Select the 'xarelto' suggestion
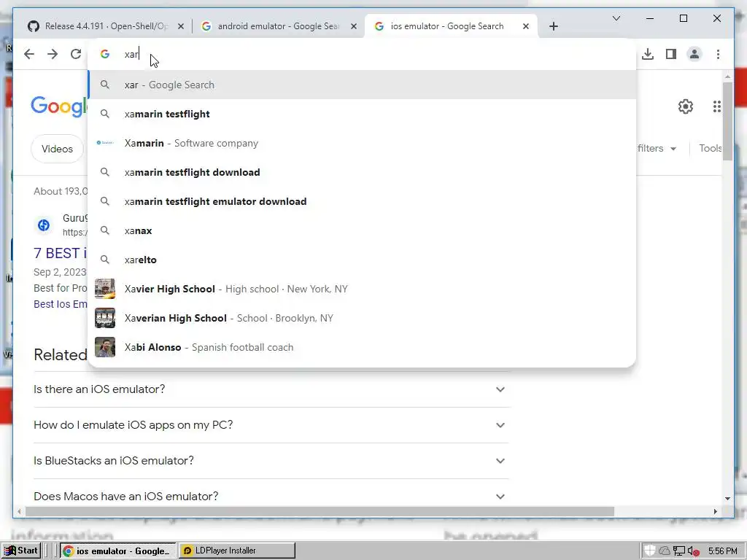The height and width of the screenshot is (560, 747). [362, 260]
